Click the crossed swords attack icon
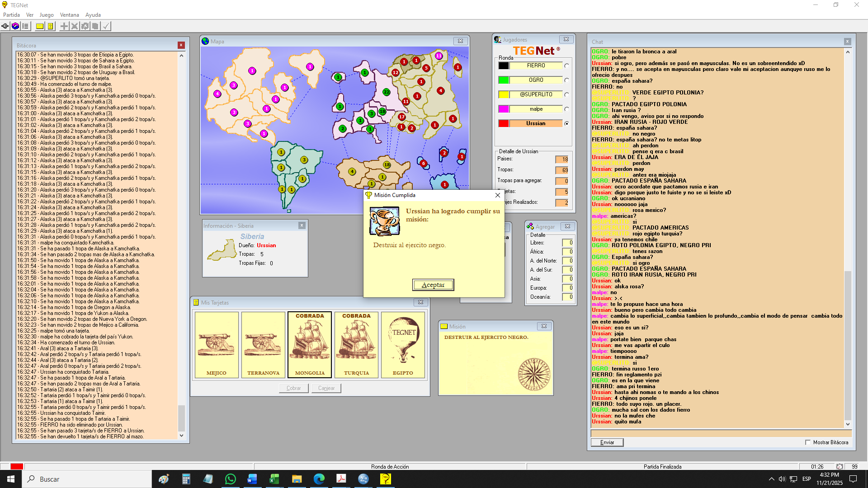This screenshot has width=868, height=488. [x=75, y=26]
